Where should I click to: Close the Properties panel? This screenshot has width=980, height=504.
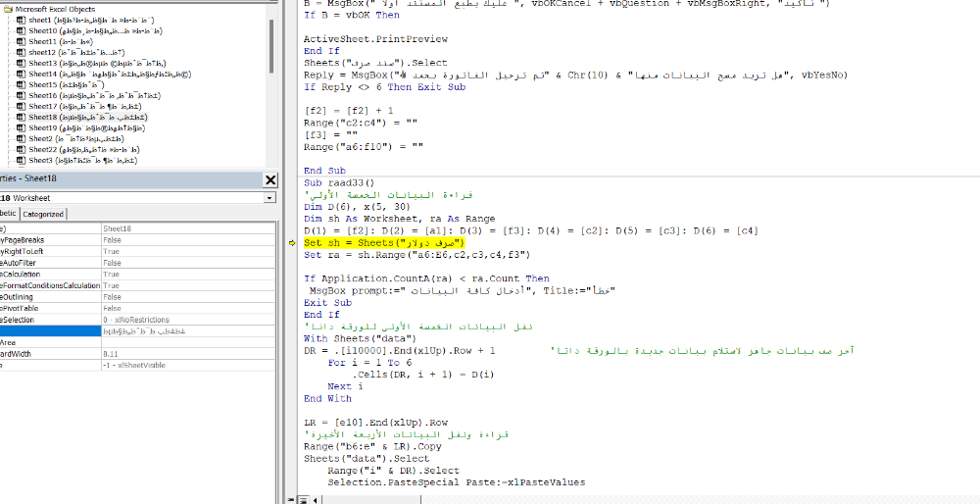[x=270, y=180]
